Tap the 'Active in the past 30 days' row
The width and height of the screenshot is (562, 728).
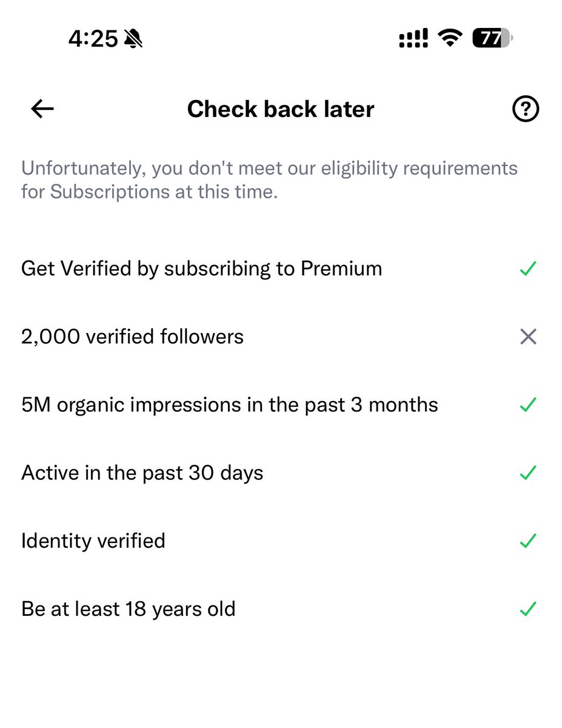(x=142, y=473)
